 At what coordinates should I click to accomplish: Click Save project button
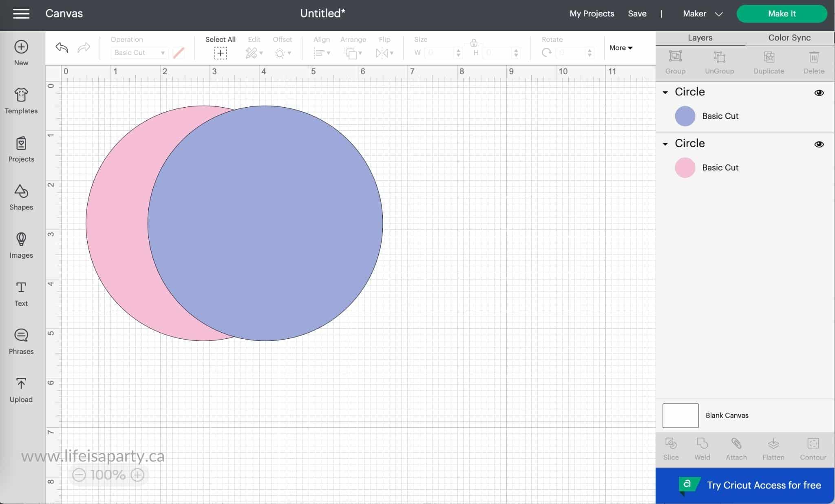point(637,14)
